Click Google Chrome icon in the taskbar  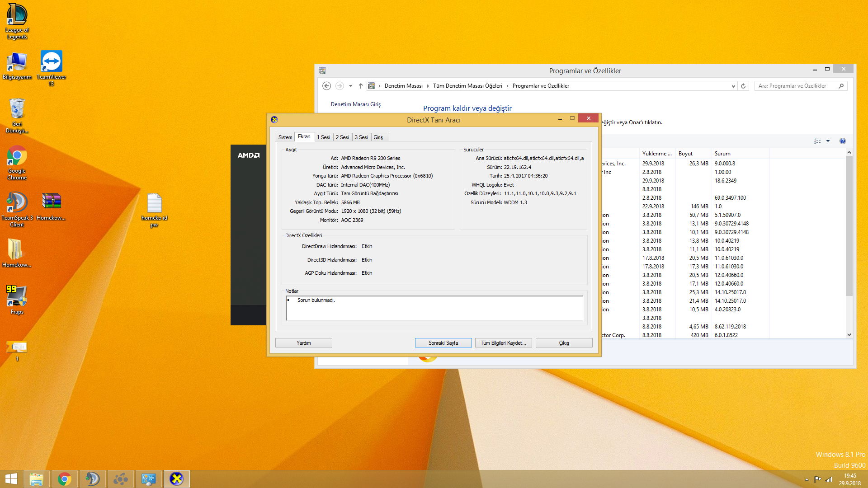(x=64, y=479)
